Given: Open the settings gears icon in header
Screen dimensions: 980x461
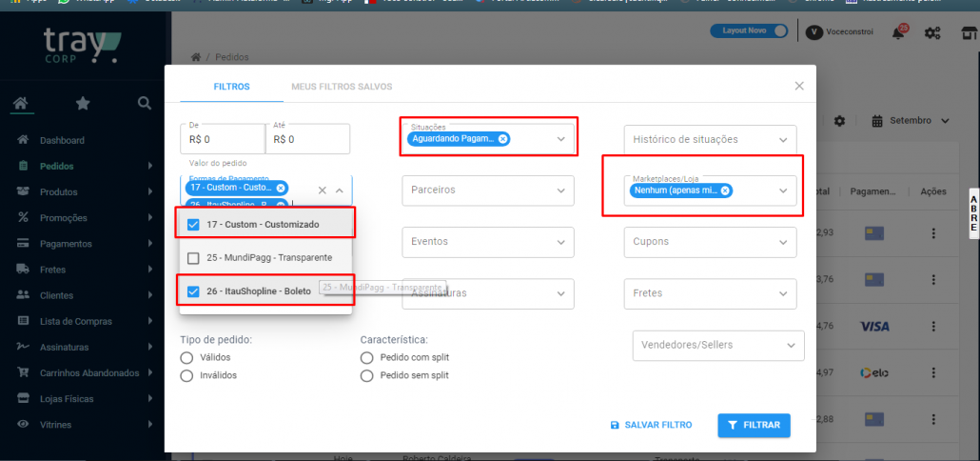Looking at the screenshot, I should click(x=932, y=33).
